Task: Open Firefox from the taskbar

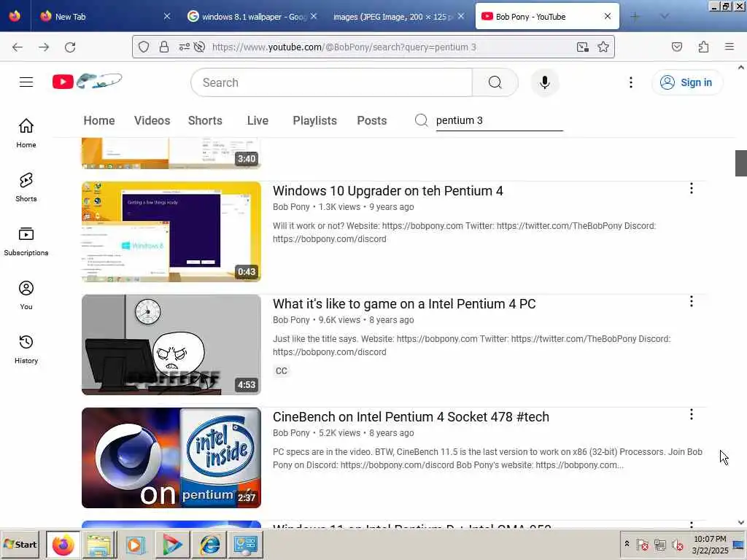Action: [x=63, y=544]
